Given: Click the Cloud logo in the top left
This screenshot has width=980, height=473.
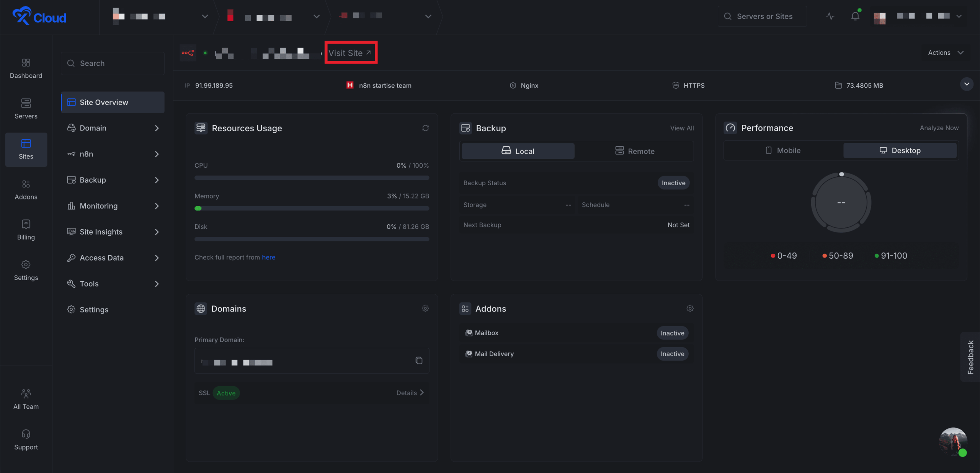Looking at the screenshot, I should (x=39, y=16).
